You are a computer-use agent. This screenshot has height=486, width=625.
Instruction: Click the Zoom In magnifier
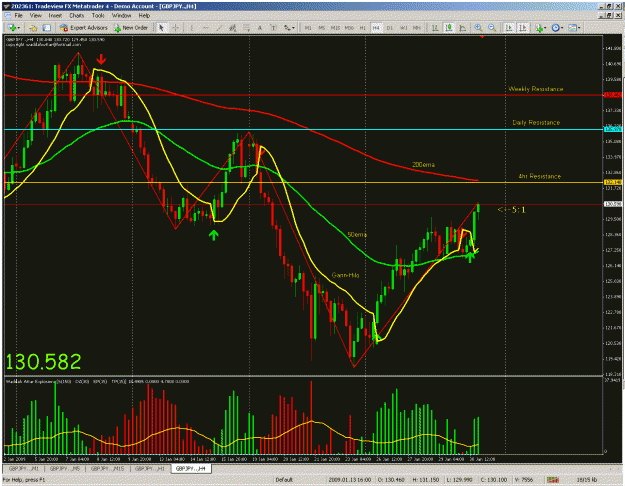[x=478, y=28]
